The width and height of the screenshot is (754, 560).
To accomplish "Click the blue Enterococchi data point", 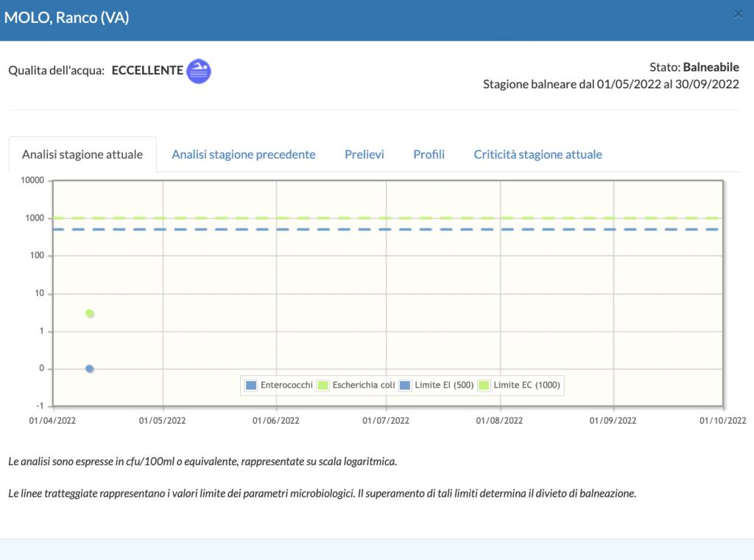I will pos(89,369).
